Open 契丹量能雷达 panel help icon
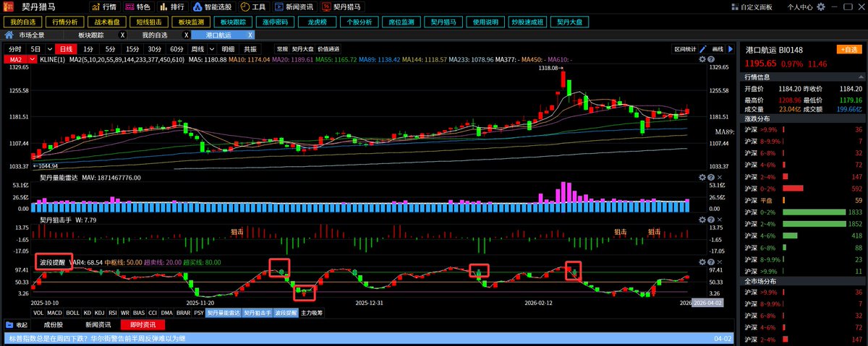 pyautogui.click(x=710, y=177)
